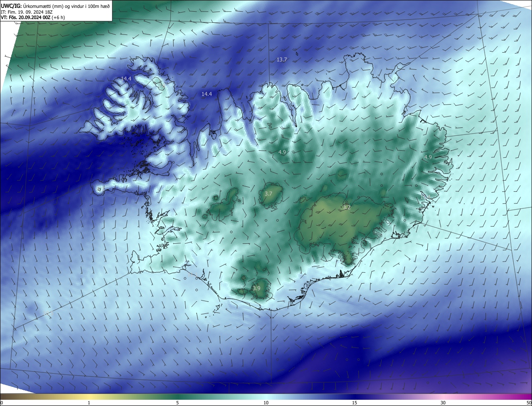Select the 3.2 value on the large glacier

coord(347,207)
